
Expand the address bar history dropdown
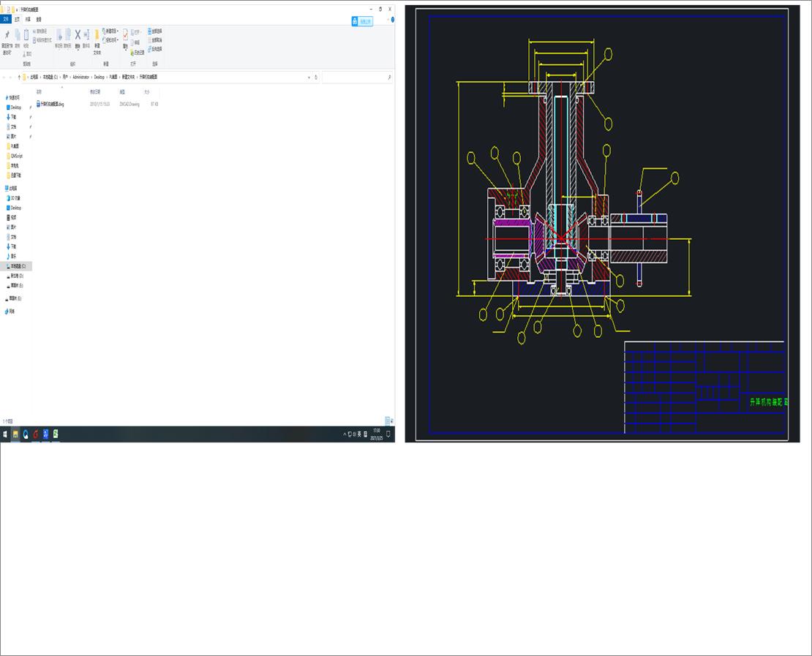tap(309, 77)
